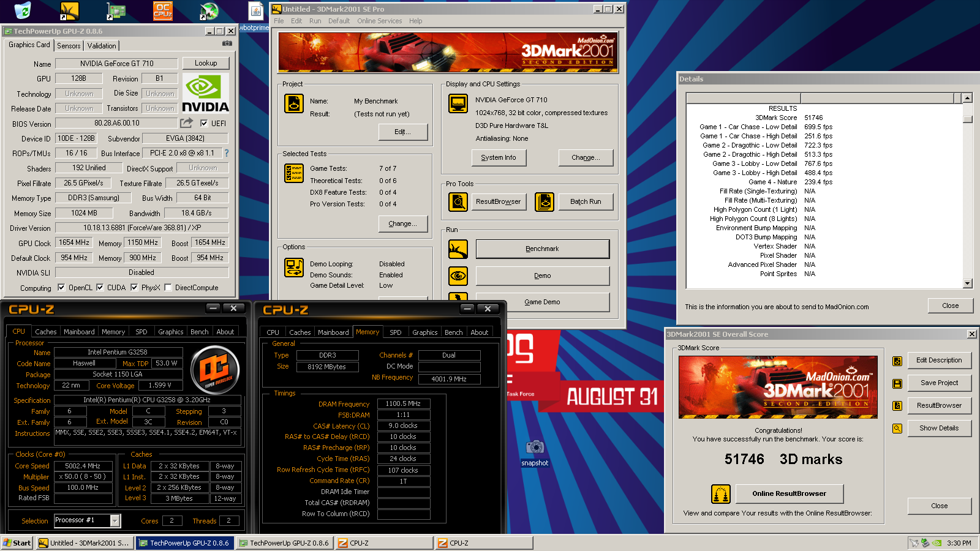Image resolution: width=980 pixels, height=551 pixels.
Task: Toggle the CUDA checkbox
Action: [x=100, y=287]
